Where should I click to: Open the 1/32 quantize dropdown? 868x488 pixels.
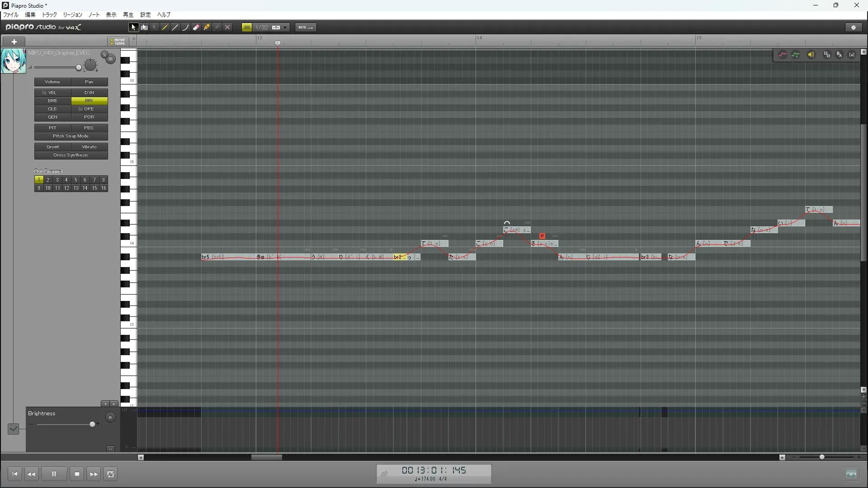[x=285, y=28]
